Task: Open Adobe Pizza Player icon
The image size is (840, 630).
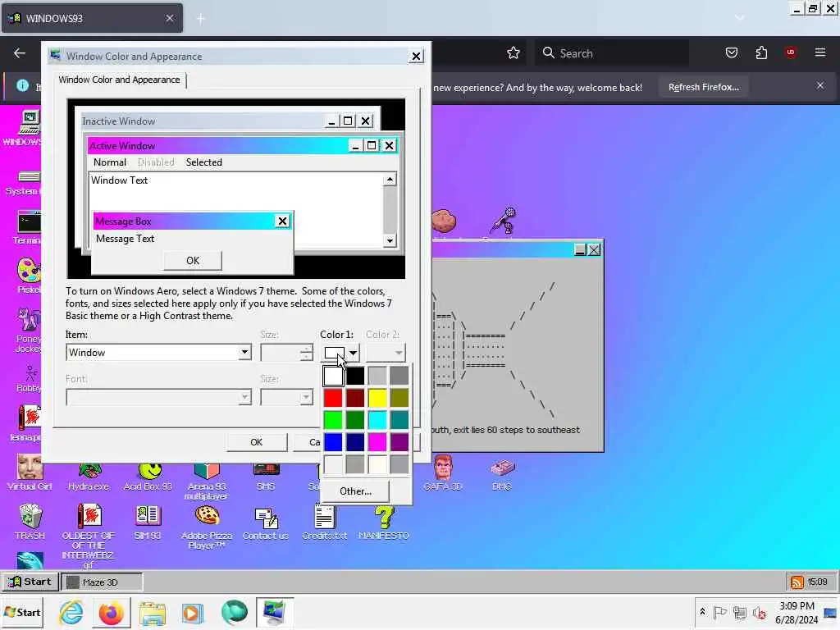Action: 207,527
